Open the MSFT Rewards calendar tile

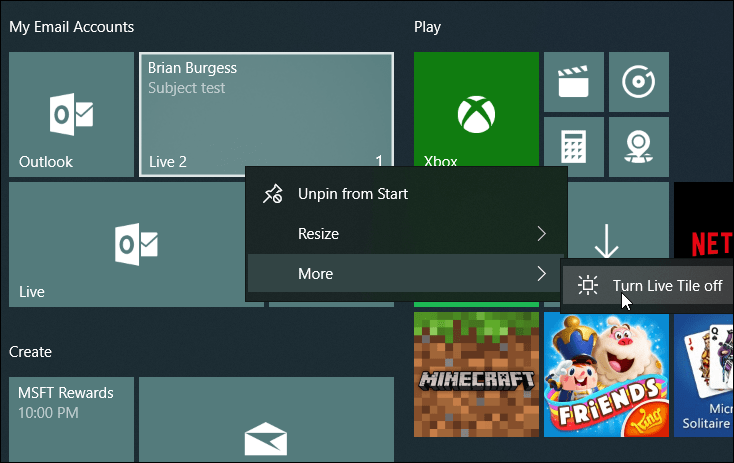71,419
